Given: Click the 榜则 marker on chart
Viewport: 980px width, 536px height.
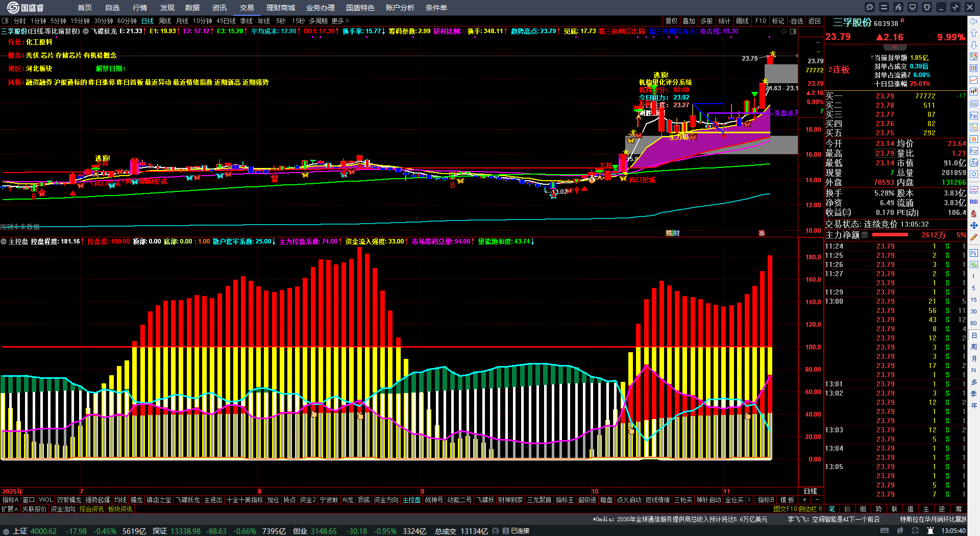Looking at the screenshot, I should coord(673,233).
